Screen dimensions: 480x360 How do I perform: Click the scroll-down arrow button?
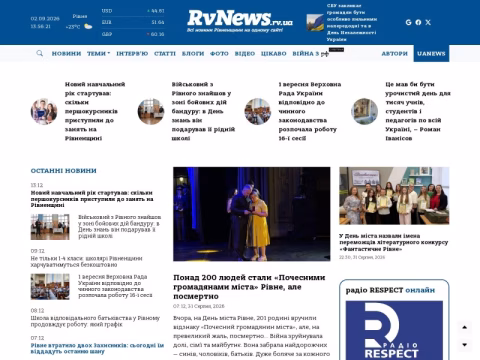point(464,345)
